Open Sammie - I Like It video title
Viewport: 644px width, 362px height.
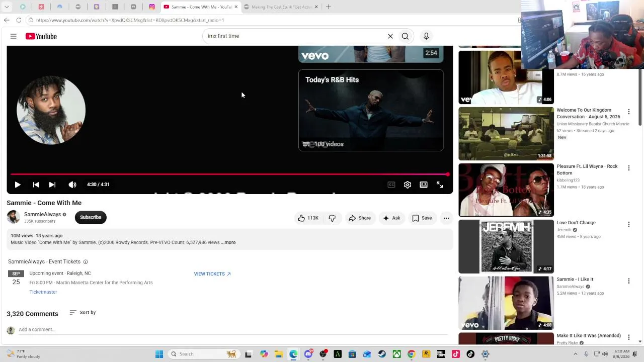575,280
